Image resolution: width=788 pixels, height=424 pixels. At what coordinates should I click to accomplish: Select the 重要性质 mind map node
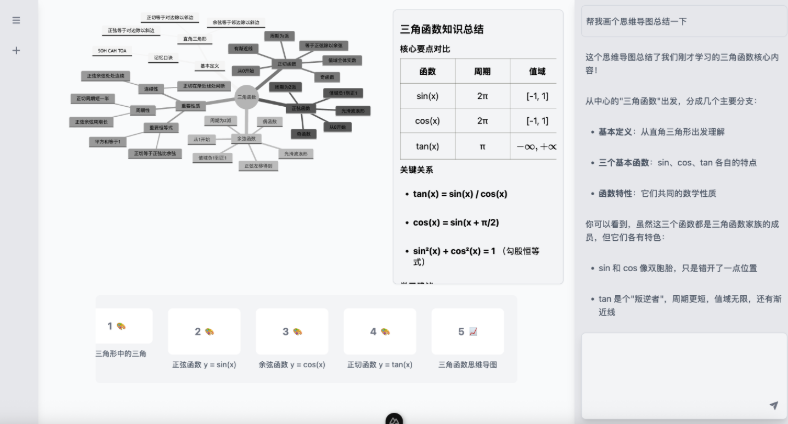190,105
